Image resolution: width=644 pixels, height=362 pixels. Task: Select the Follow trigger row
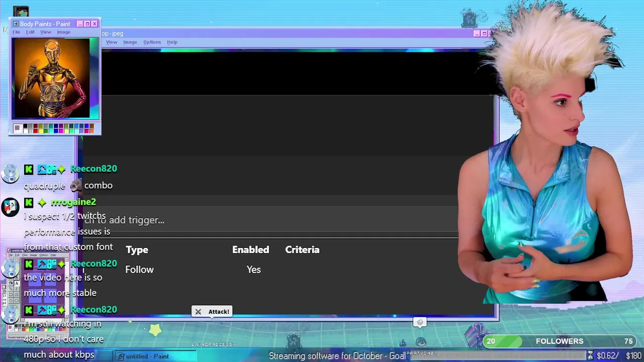coord(271,269)
